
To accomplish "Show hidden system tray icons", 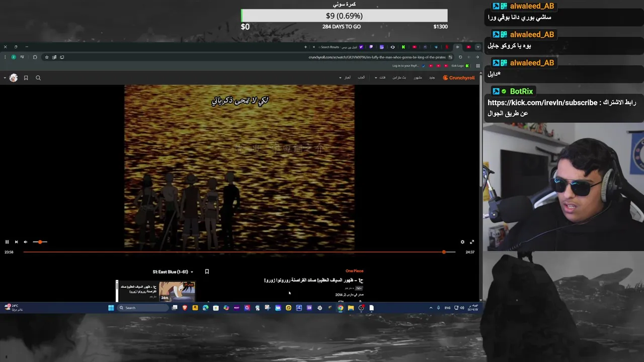I will 431,308.
